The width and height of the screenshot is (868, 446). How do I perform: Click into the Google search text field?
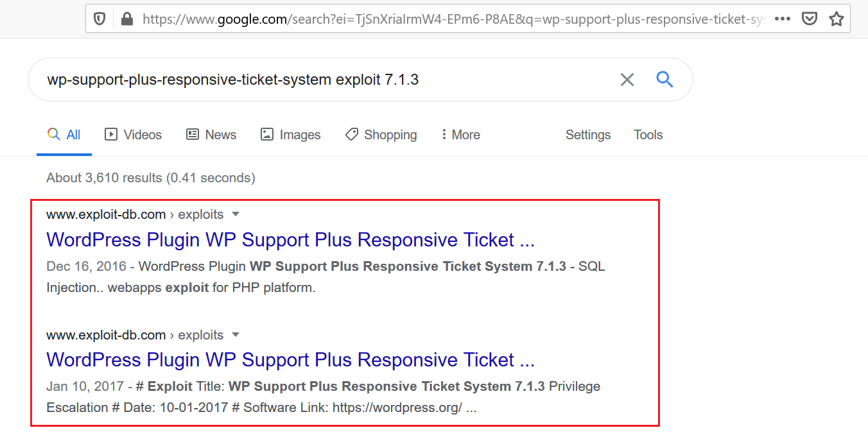321,80
